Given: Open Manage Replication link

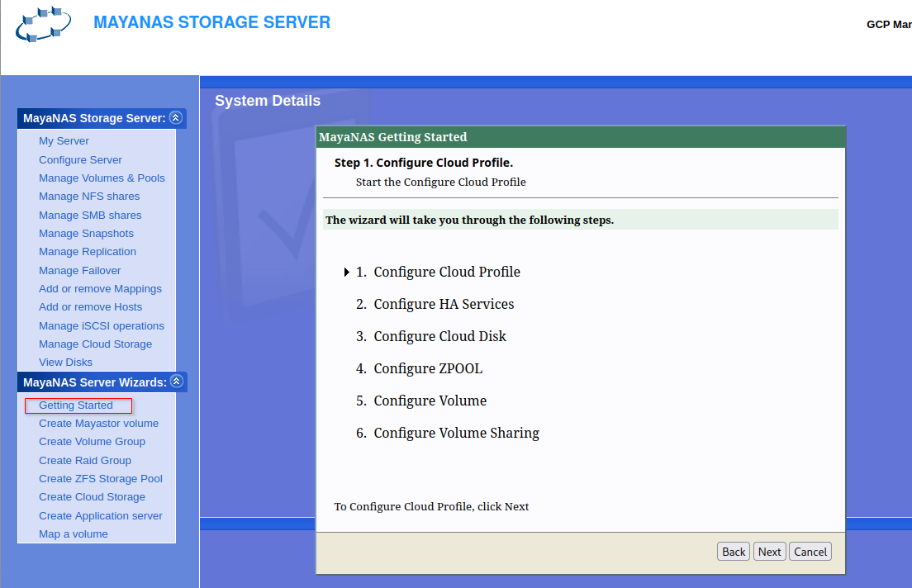Looking at the screenshot, I should coord(88,252).
